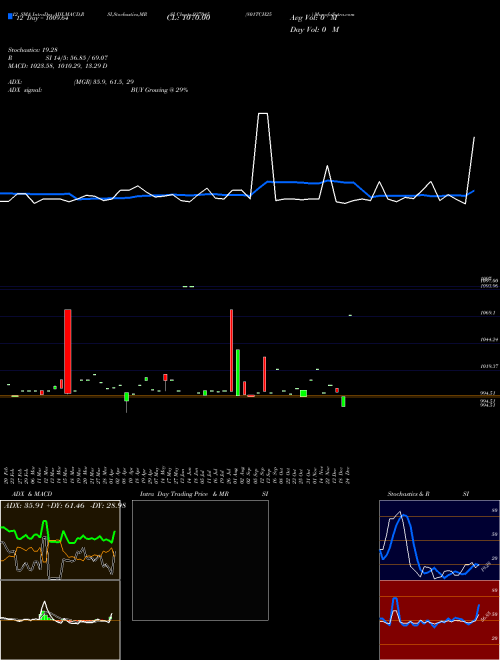500x660 pixels.
Task: Click the CL: 1010.00 close value
Action: point(188,18)
